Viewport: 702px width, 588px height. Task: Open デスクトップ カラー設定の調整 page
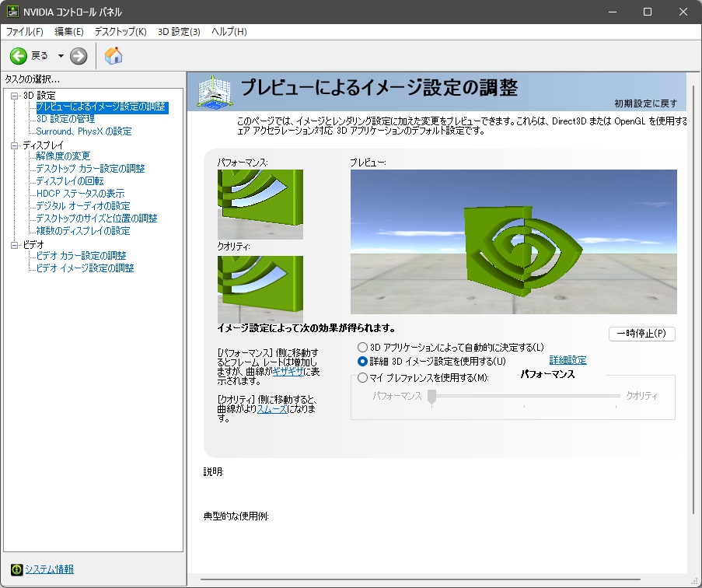pyautogui.click(x=90, y=168)
